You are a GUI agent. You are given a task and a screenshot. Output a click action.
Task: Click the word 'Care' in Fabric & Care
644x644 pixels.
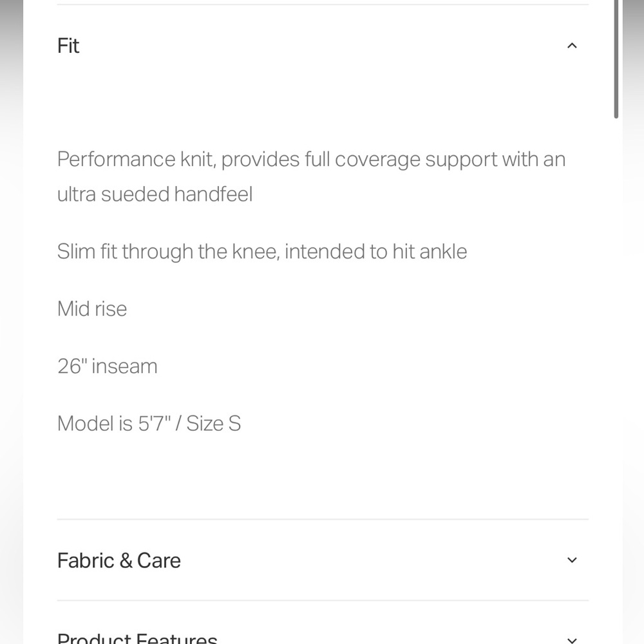158,560
